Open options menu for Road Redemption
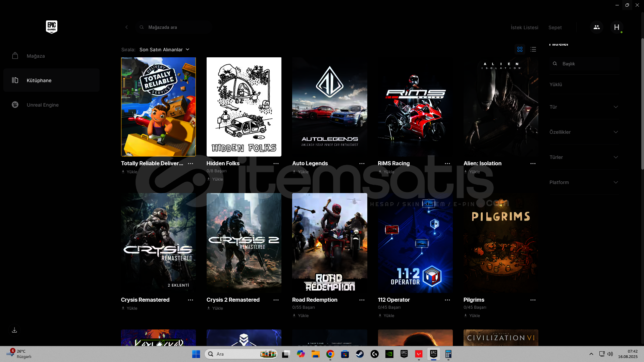The image size is (644, 362). [x=362, y=300]
